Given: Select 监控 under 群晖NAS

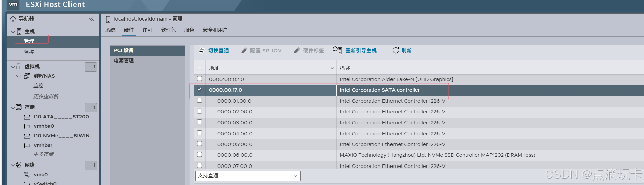Looking at the screenshot, I should pos(38,86).
